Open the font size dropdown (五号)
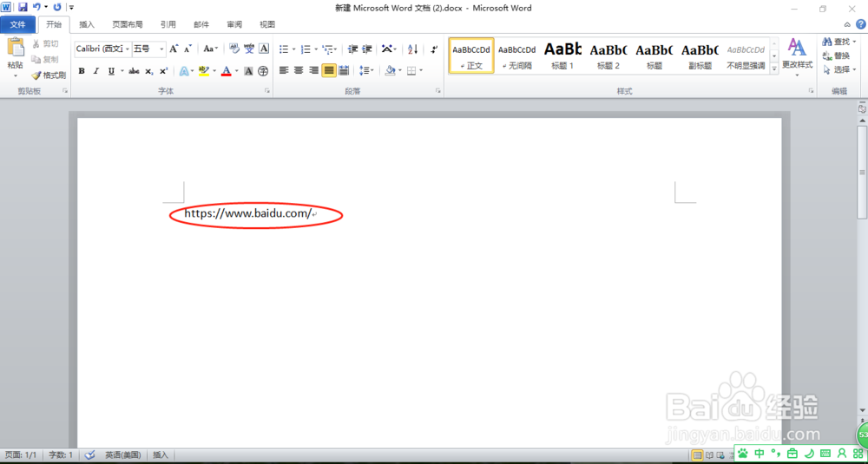 162,49
